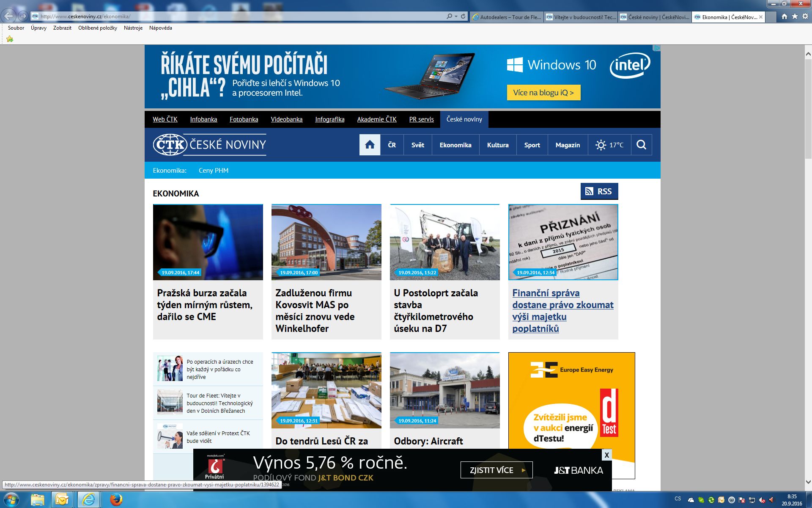Click the Více na blogu iQ button
The height and width of the screenshot is (508, 812).
pyautogui.click(x=543, y=93)
